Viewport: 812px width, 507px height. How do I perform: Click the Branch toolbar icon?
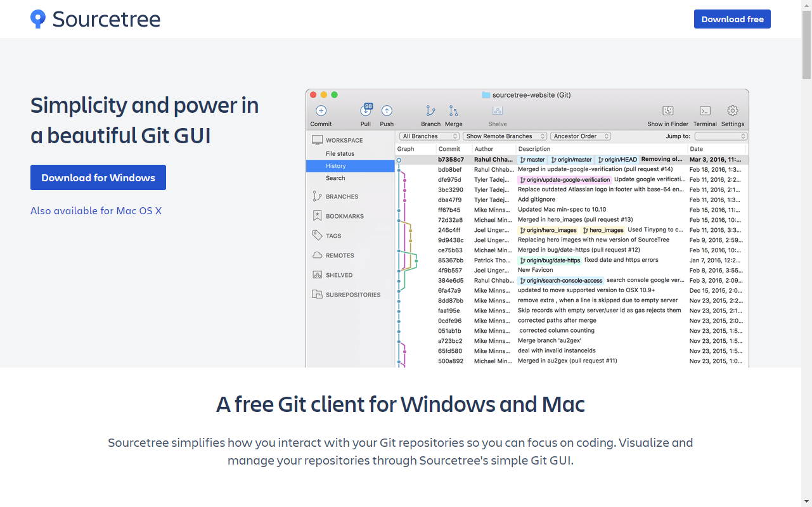click(x=430, y=111)
